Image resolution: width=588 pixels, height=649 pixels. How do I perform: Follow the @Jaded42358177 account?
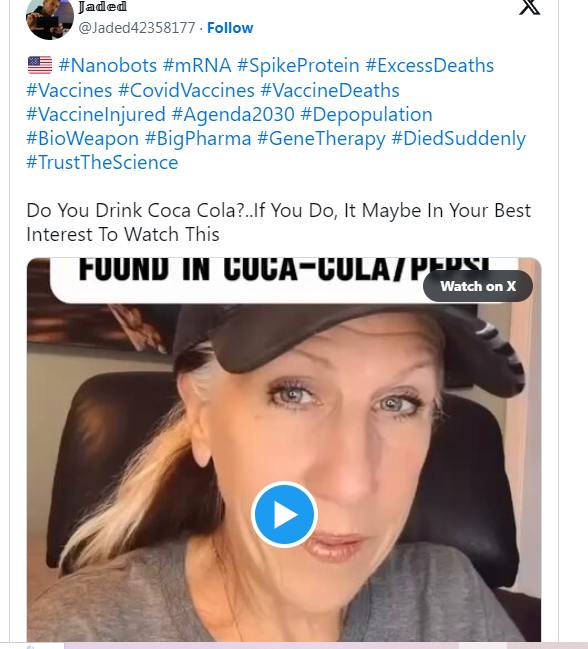click(230, 28)
